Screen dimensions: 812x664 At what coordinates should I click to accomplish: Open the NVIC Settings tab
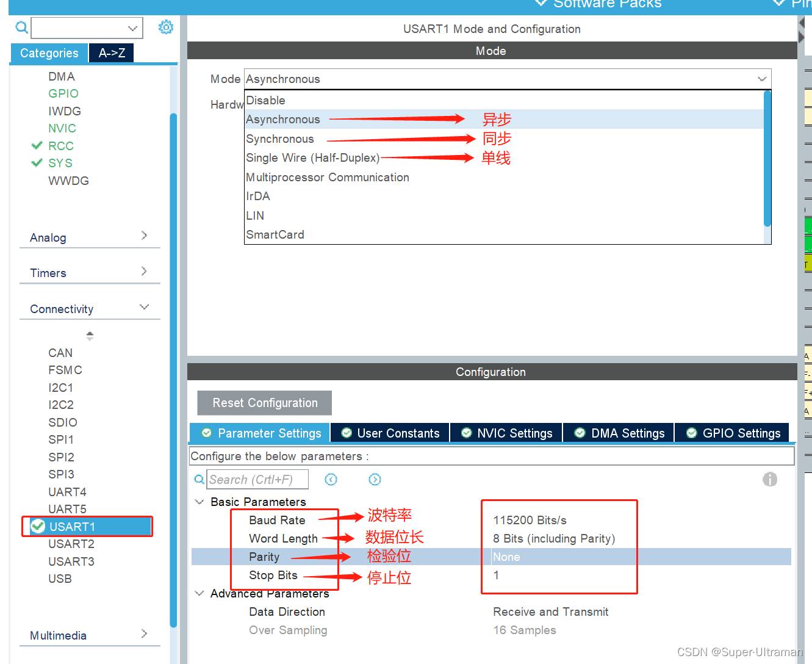pos(506,433)
